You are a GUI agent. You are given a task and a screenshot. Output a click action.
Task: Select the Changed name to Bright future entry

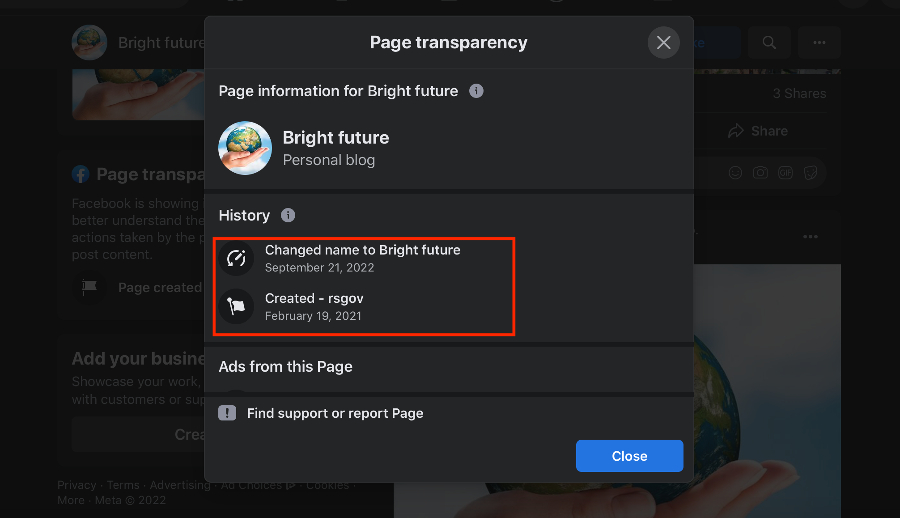tap(362, 250)
